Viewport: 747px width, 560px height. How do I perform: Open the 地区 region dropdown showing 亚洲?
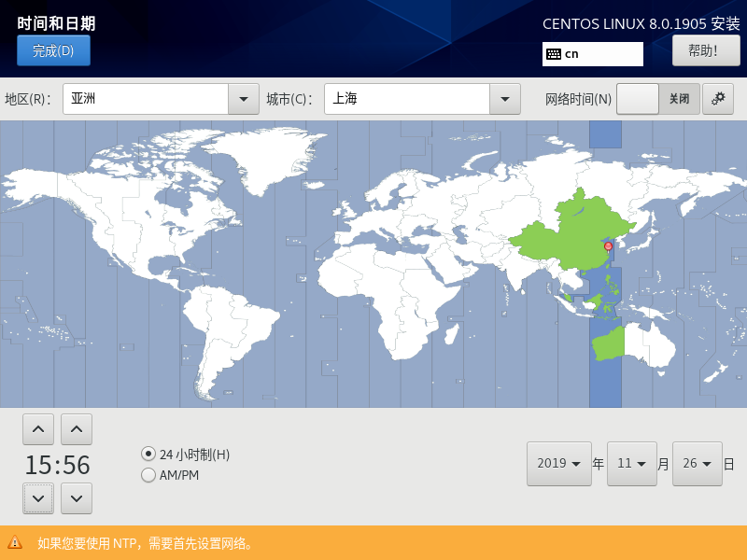[x=161, y=99]
